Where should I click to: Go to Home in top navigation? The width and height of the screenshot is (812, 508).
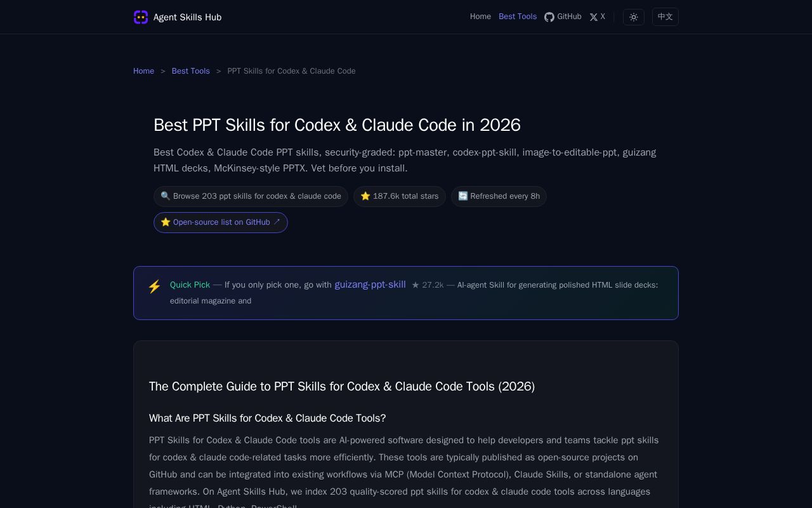(x=480, y=17)
